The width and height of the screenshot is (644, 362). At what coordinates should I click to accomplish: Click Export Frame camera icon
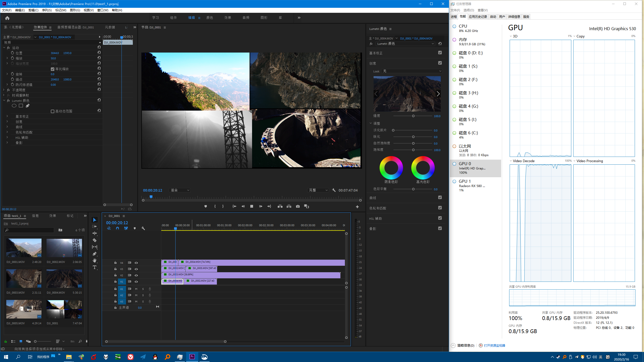tap(298, 206)
